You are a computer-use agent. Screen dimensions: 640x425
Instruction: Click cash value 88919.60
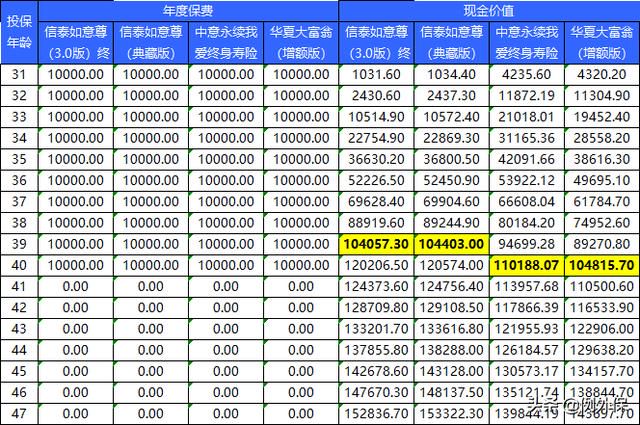click(376, 223)
